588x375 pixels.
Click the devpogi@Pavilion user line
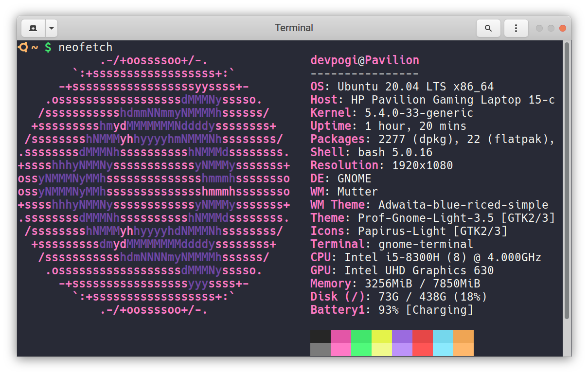[x=365, y=60]
